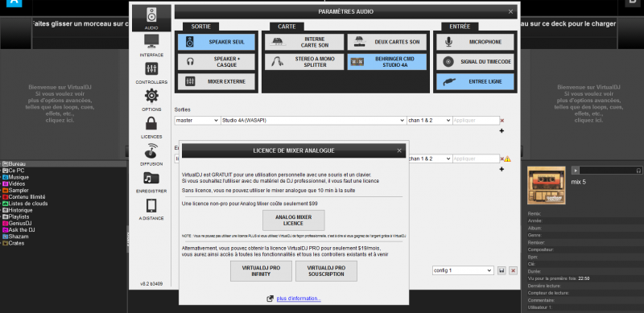Open the A Distance phone icon
The height and width of the screenshot is (313, 644).
click(x=151, y=205)
